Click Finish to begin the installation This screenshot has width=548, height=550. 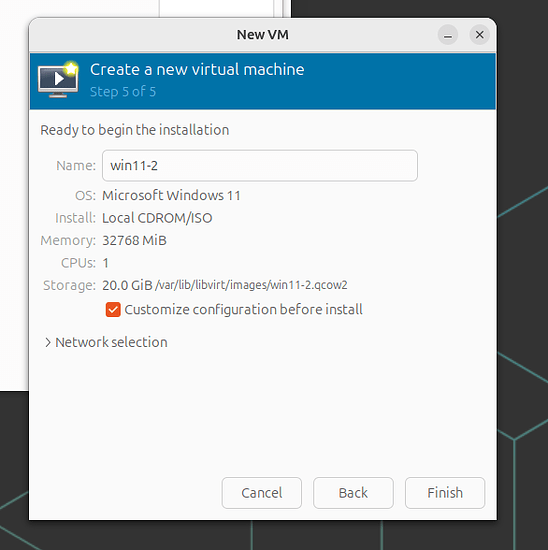pos(445,493)
